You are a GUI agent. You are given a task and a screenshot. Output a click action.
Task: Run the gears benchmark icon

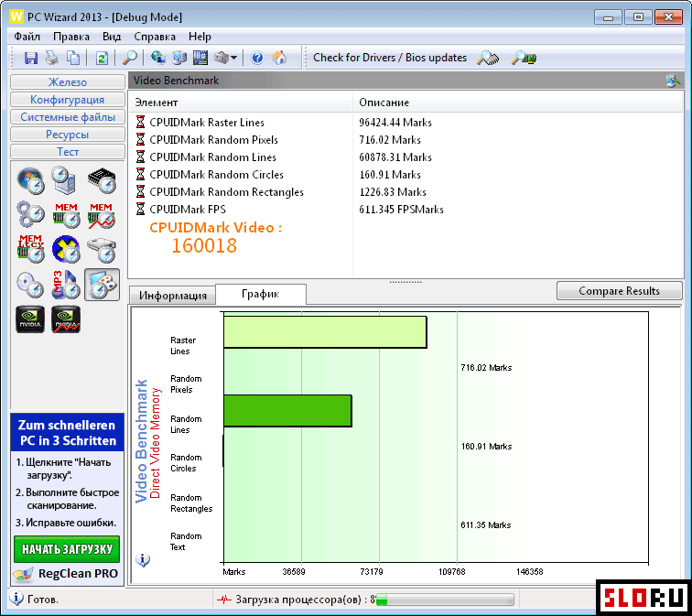click(31, 215)
